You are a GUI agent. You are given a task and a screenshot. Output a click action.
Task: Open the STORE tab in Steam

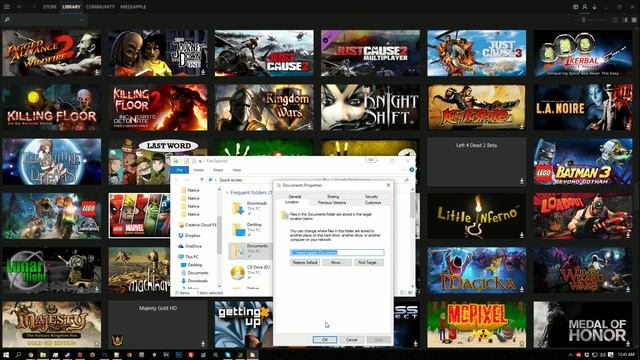(50, 7)
